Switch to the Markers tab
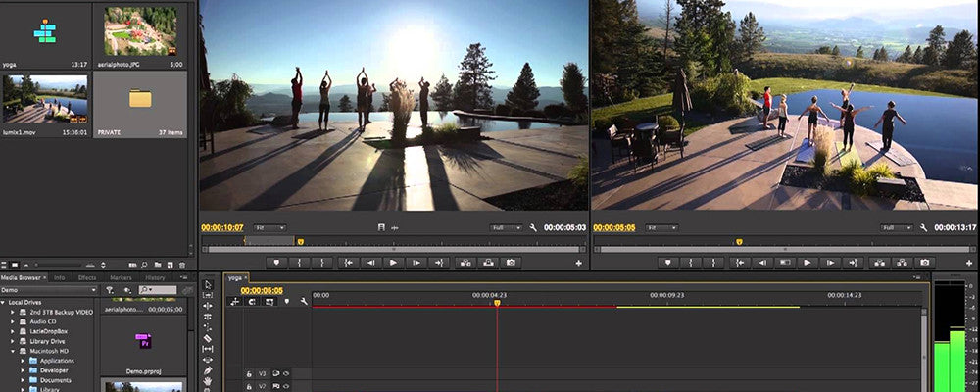 121,278
